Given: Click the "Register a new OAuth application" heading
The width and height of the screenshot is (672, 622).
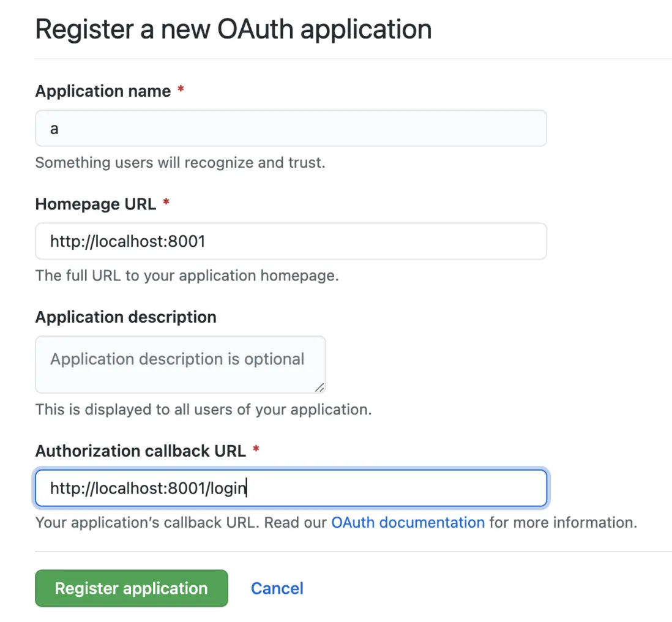Looking at the screenshot, I should tap(233, 29).
